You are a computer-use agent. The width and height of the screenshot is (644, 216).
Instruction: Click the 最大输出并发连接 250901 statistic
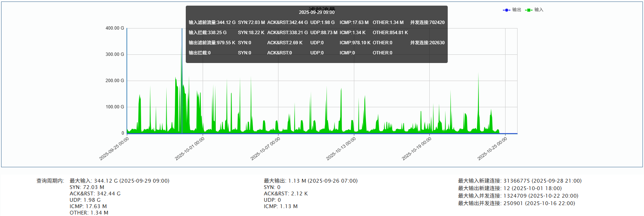pos(516,203)
